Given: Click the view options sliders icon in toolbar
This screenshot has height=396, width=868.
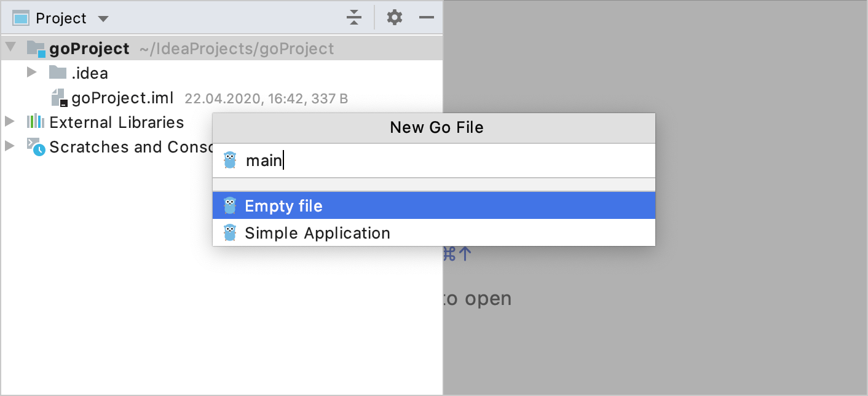Looking at the screenshot, I should coord(354,17).
